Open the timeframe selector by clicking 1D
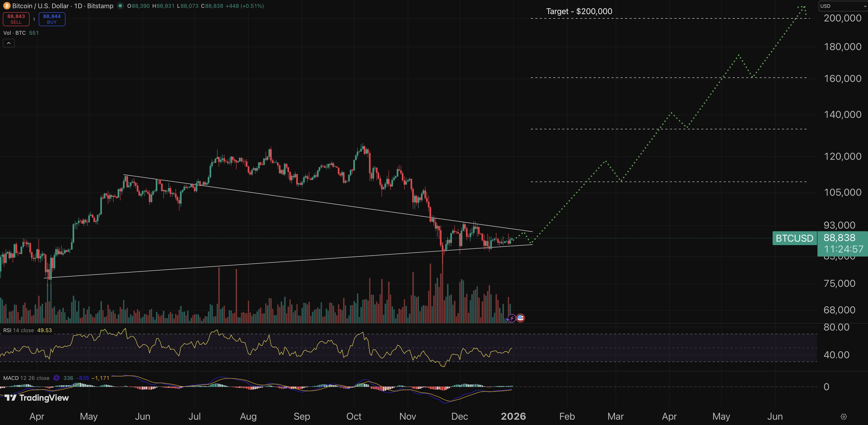Viewport: 868px width, 425px height. pos(78,6)
